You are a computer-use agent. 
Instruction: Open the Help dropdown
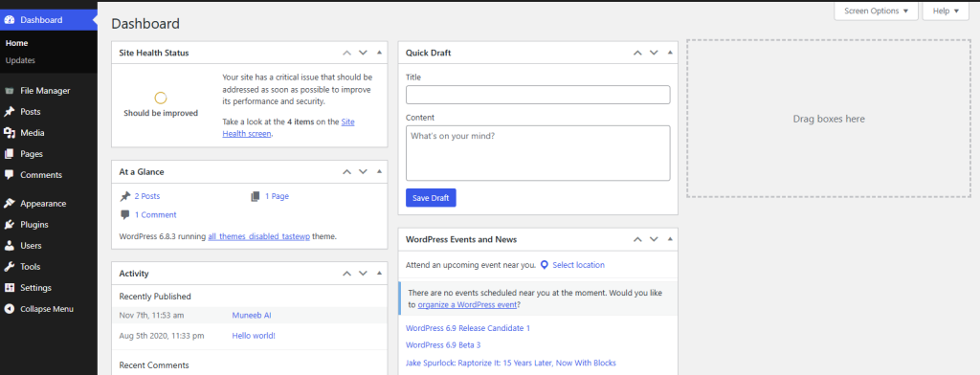(x=945, y=11)
